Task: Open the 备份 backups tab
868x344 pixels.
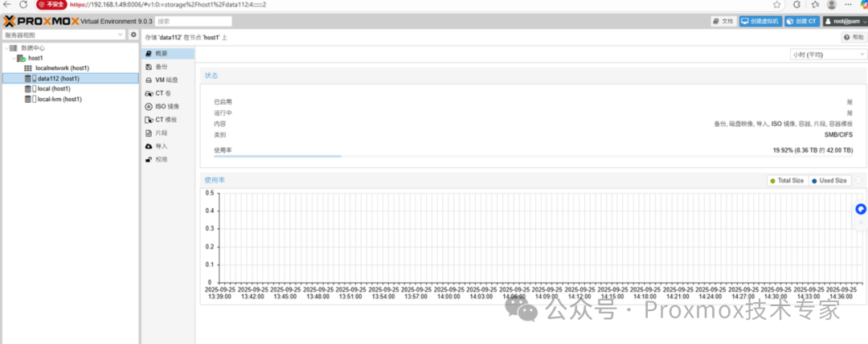Action: click(168, 67)
